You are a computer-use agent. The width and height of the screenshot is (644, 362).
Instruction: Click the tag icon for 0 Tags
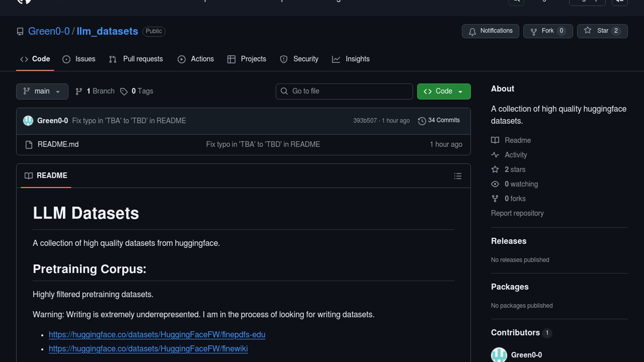pyautogui.click(x=124, y=92)
